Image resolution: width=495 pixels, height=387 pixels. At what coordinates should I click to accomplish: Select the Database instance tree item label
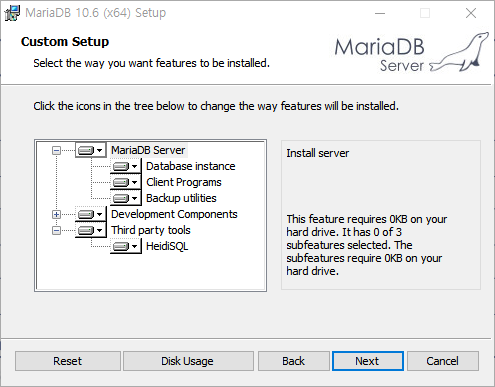(x=191, y=166)
